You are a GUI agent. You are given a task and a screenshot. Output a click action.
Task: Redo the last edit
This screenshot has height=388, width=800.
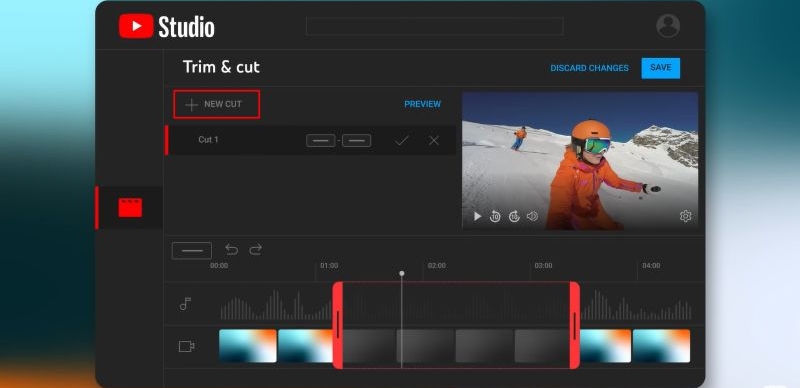[x=256, y=250]
